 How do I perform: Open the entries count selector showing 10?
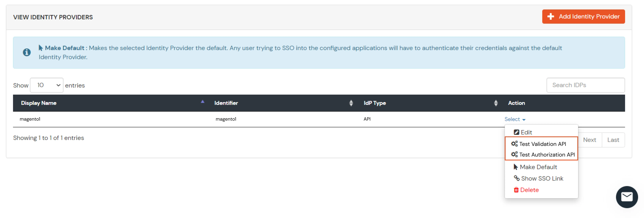(47, 85)
